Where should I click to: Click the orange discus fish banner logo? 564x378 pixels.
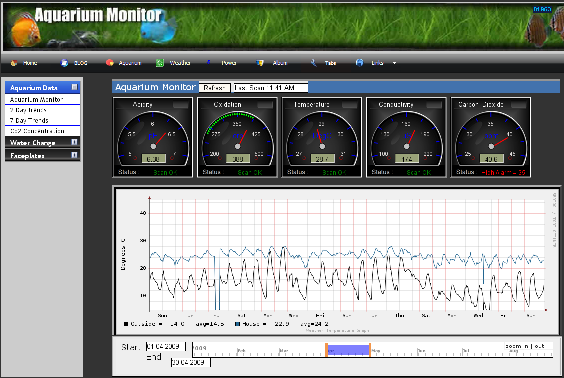25,29
